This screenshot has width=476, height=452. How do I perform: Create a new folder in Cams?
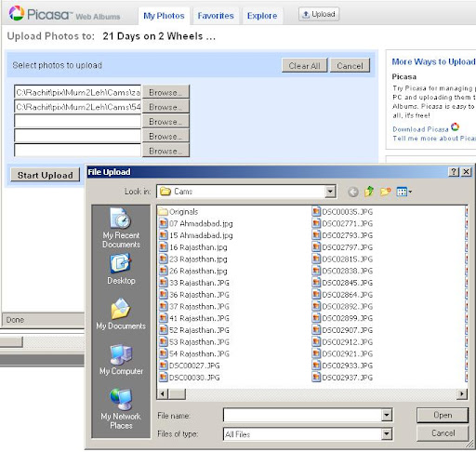[385, 192]
